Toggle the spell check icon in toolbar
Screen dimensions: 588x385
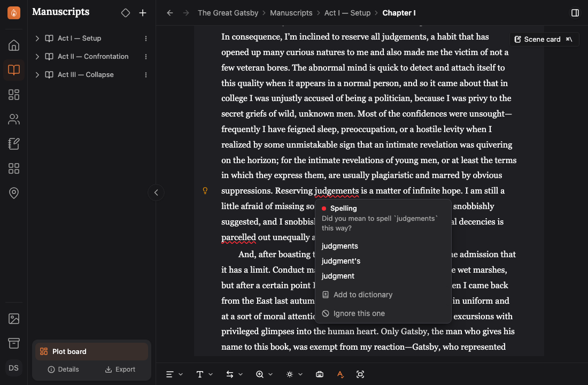340,374
